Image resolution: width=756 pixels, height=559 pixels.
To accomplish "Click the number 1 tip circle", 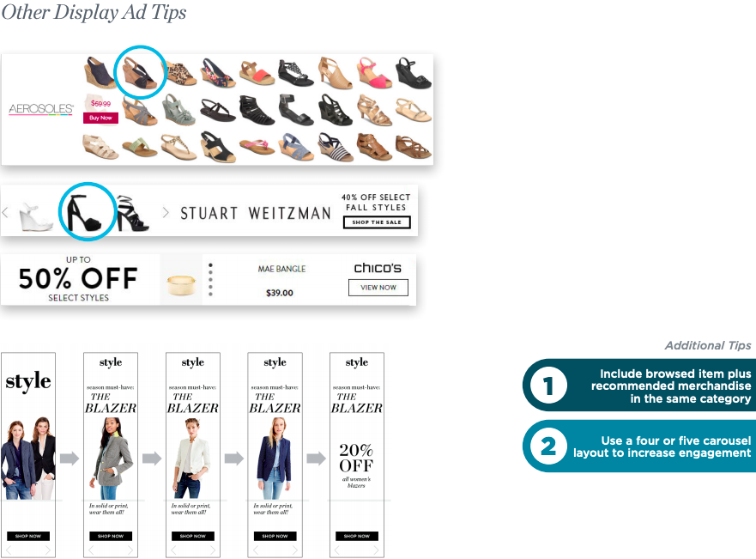I will pos(548,385).
